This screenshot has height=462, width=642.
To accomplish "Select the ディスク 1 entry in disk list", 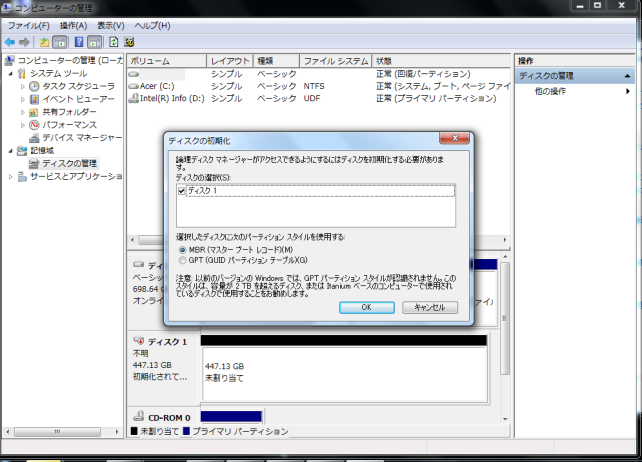I will (320, 191).
